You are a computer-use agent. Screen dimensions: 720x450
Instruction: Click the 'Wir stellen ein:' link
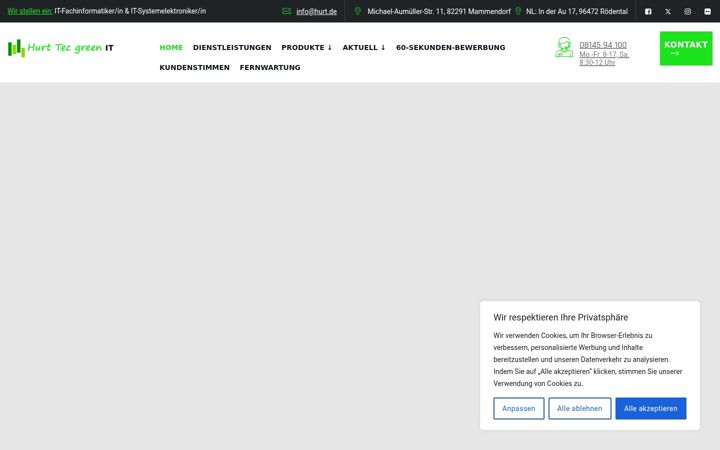tap(30, 11)
